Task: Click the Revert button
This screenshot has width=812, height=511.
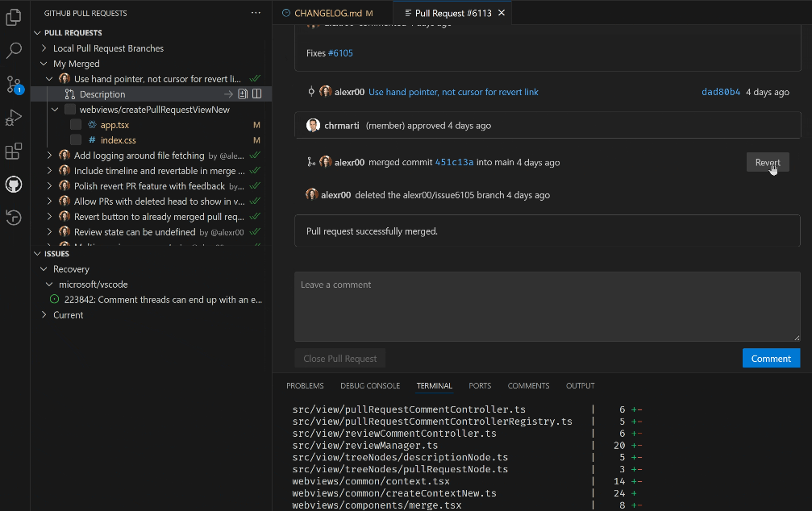Action: tap(767, 163)
